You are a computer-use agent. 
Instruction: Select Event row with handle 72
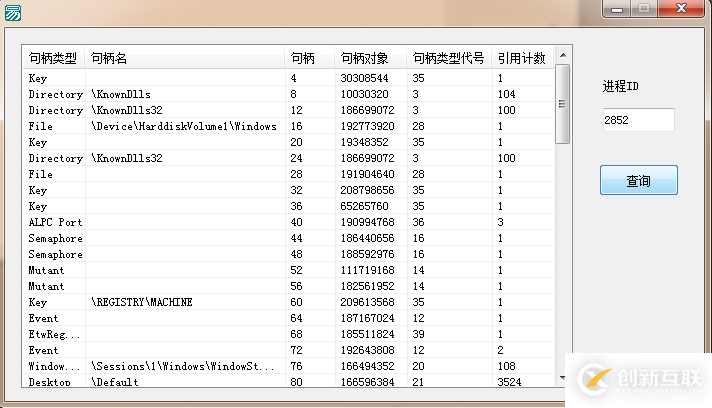288,350
